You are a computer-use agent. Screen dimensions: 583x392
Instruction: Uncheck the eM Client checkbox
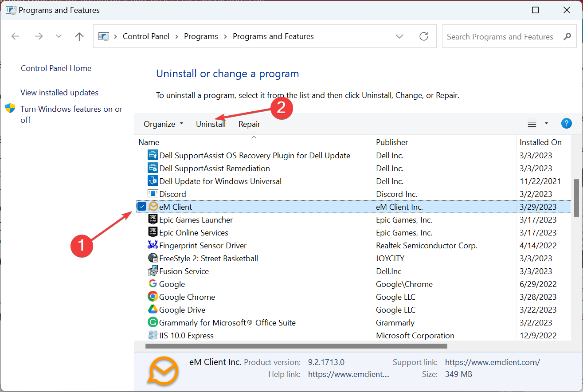point(142,206)
